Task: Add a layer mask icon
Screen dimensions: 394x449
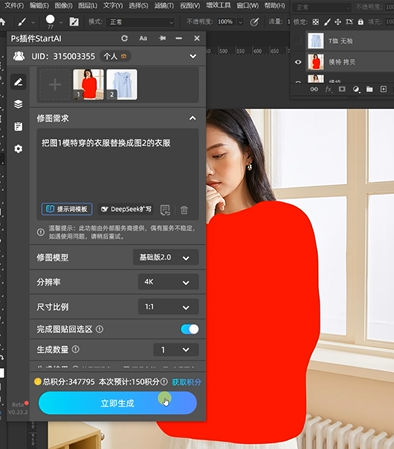Action: pos(342,89)
